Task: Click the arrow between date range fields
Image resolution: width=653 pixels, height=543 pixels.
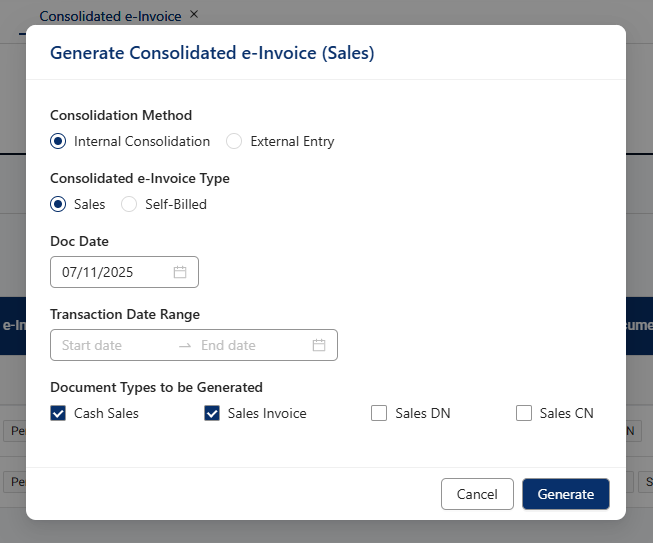Action: coord(184,345)
